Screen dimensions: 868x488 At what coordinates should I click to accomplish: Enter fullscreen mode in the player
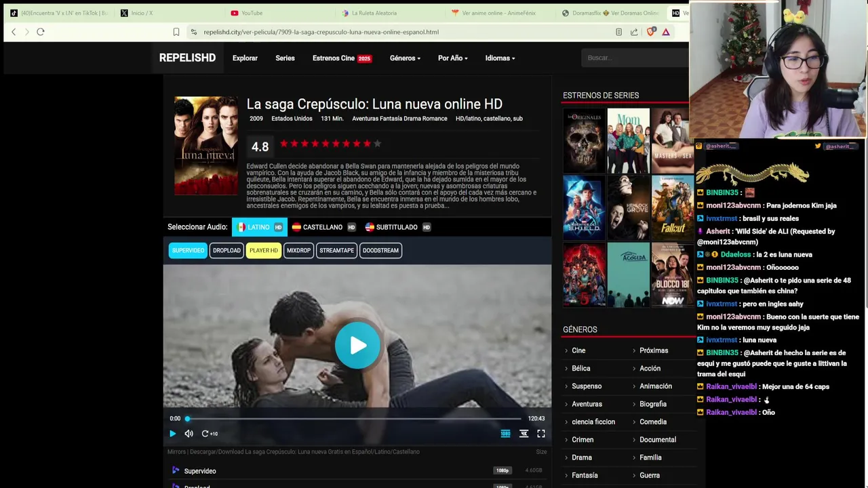tap(541, 434)
